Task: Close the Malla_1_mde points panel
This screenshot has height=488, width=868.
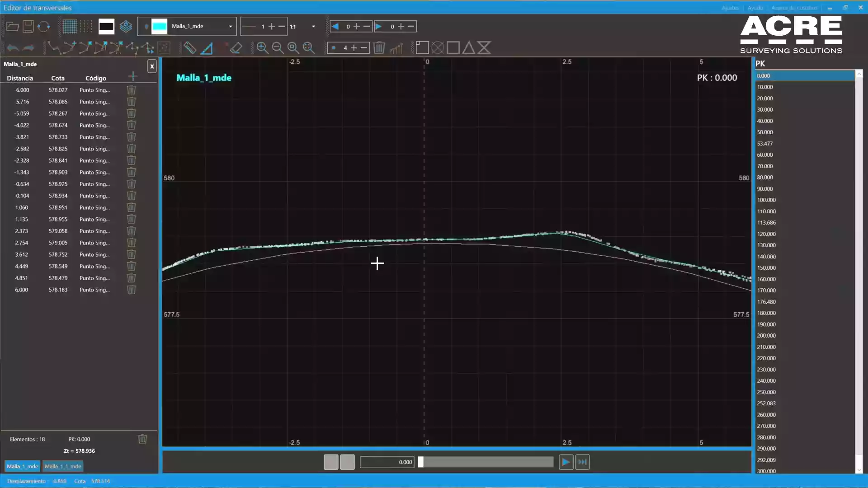Action: click(x=152, y=66)
